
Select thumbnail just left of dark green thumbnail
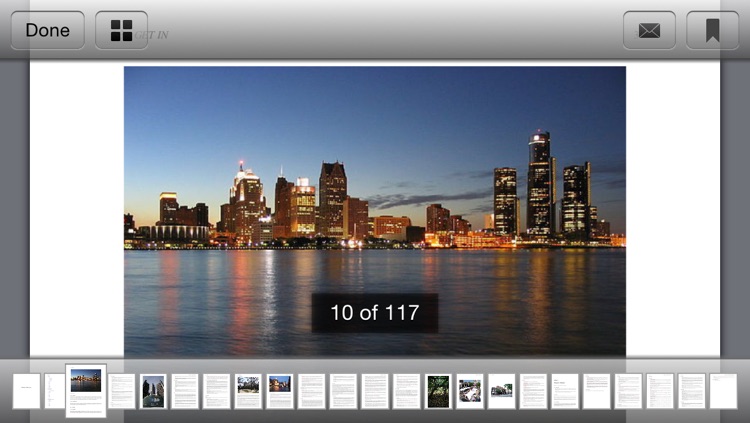406,391
